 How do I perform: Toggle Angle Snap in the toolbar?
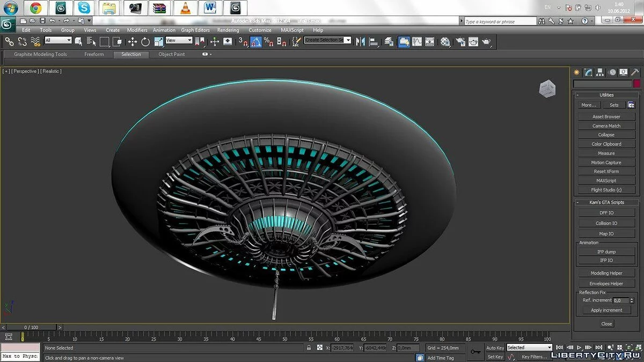pyautogui.click(x=257, y=42)
